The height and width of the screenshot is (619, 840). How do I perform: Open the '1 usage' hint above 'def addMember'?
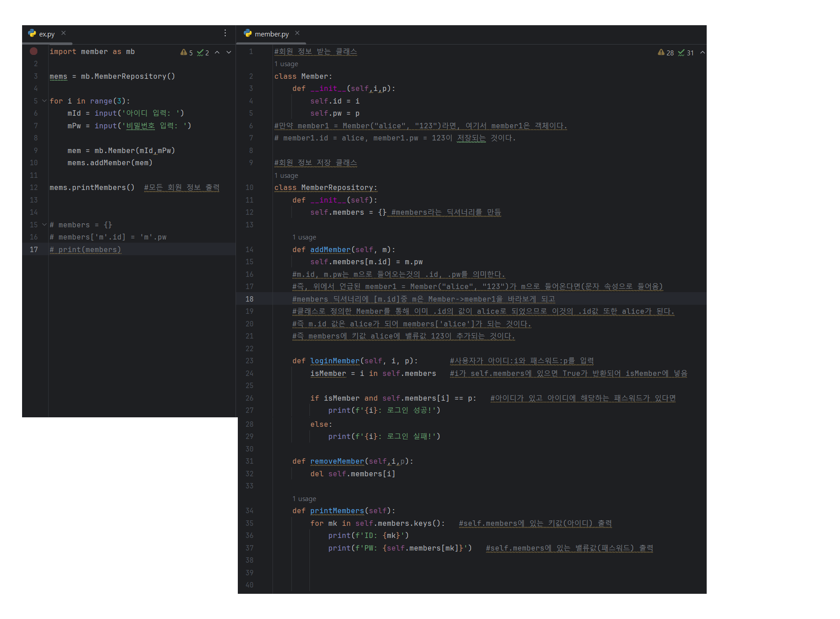pos(304,237)
